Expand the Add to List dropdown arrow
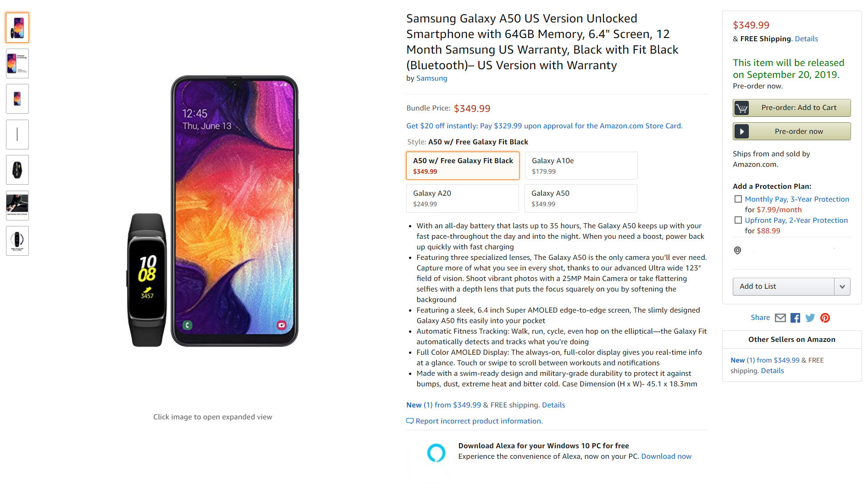 coord(842,286)
